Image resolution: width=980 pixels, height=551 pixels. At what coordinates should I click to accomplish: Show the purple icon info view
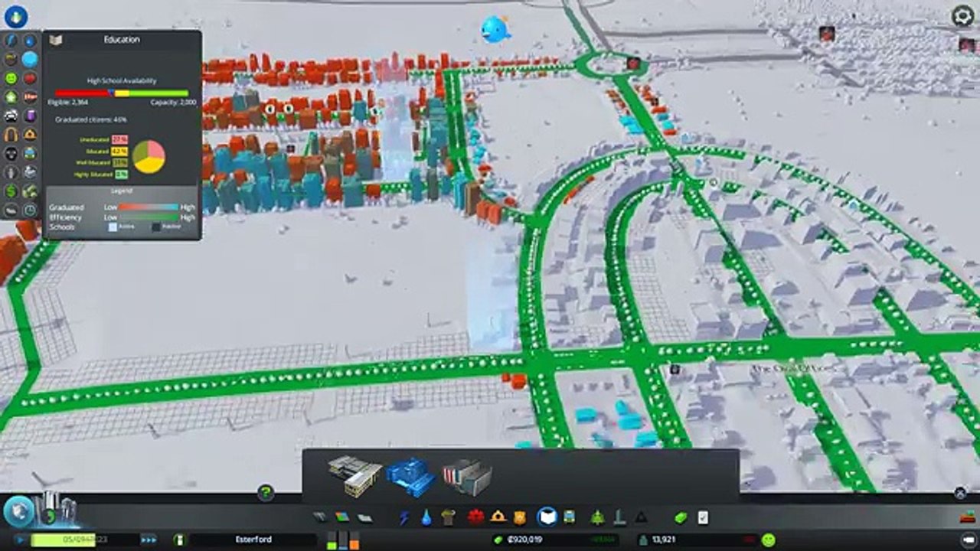[x=30, y=116]
